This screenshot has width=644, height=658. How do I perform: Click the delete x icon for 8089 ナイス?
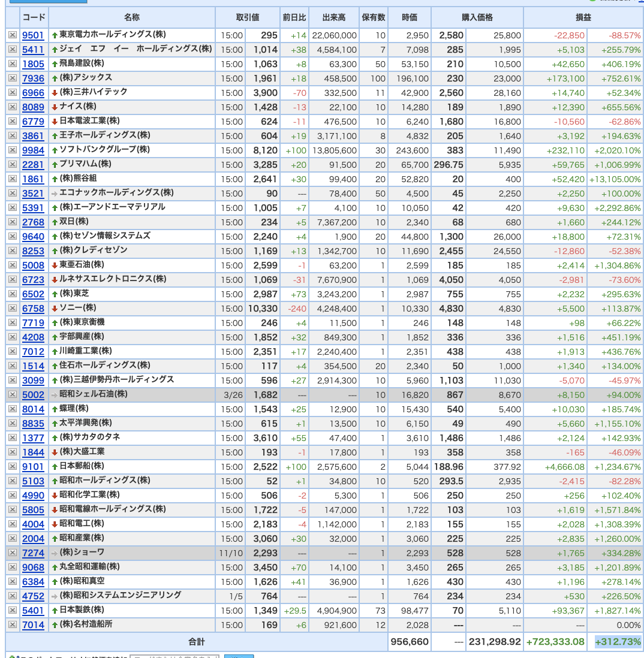tap(13, 107)
